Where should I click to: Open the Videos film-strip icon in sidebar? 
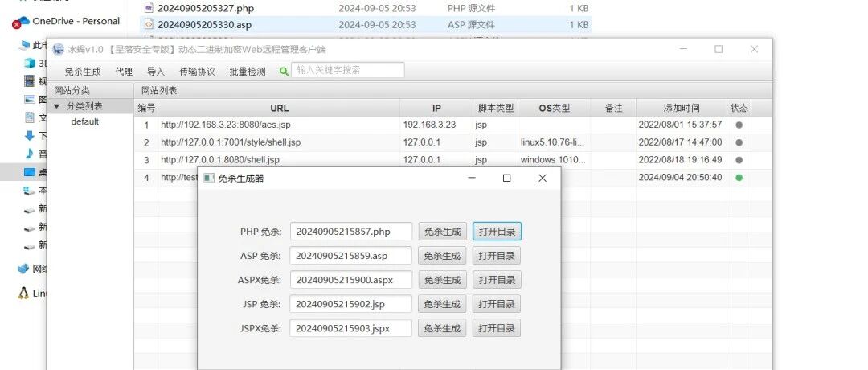(x=30, y=81)
